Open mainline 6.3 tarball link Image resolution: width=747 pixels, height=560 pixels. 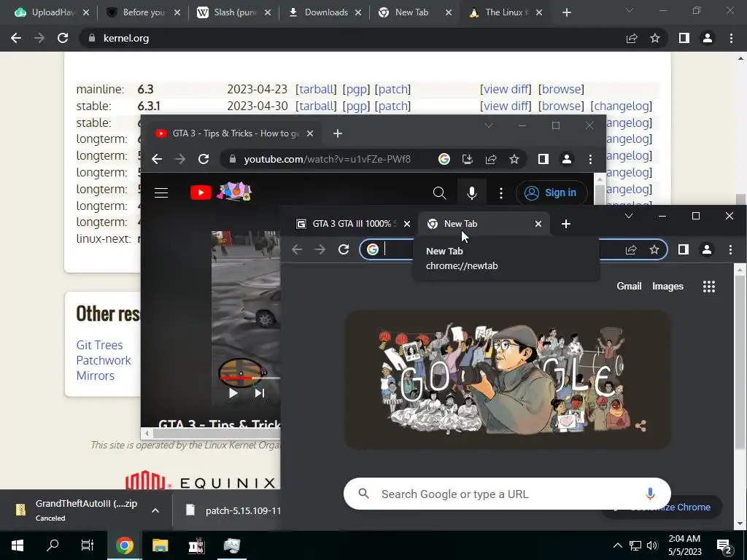316,89
